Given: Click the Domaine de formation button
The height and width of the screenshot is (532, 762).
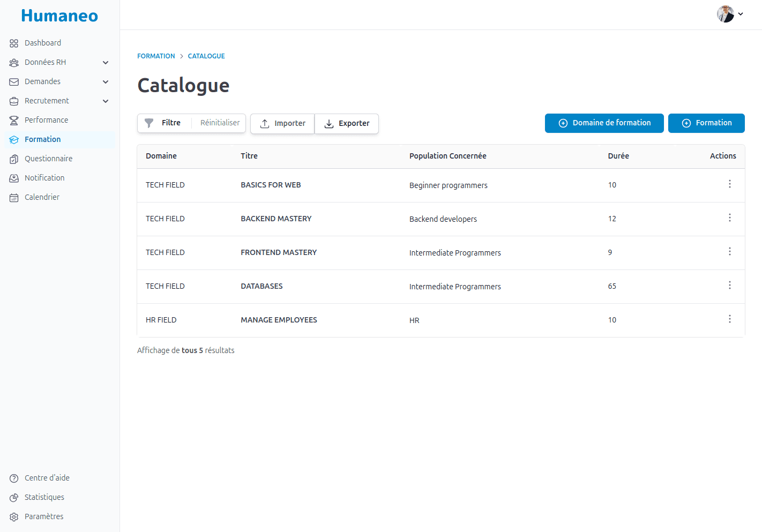Looking at the screenshot, I should coord(604,123).
